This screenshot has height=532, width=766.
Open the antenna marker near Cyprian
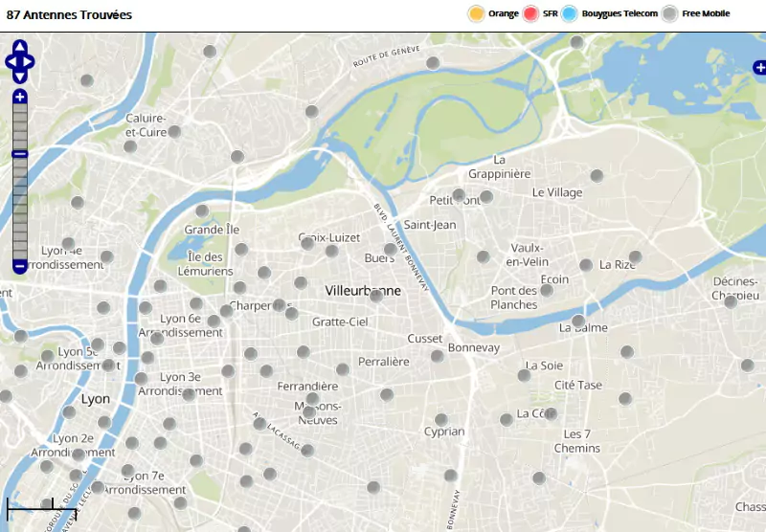point(441,419)
